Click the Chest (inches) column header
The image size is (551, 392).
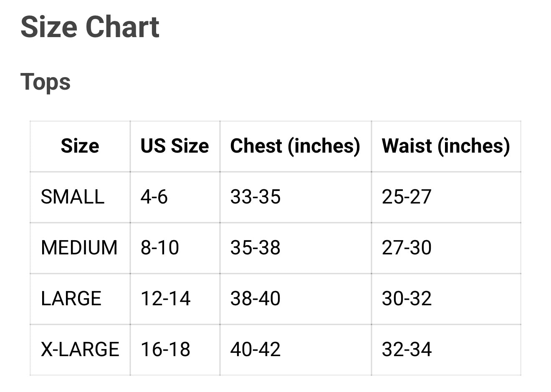[295, 146]
